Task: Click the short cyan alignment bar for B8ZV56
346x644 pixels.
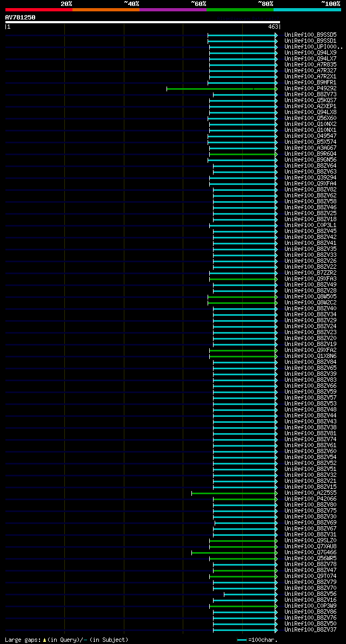Action: coord(250,595)
